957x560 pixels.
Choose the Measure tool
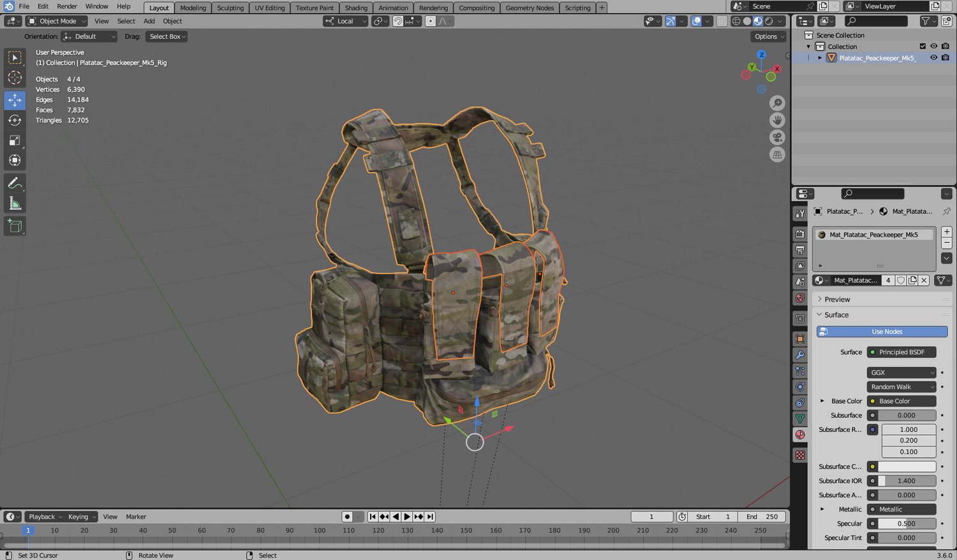pos(15,203)
